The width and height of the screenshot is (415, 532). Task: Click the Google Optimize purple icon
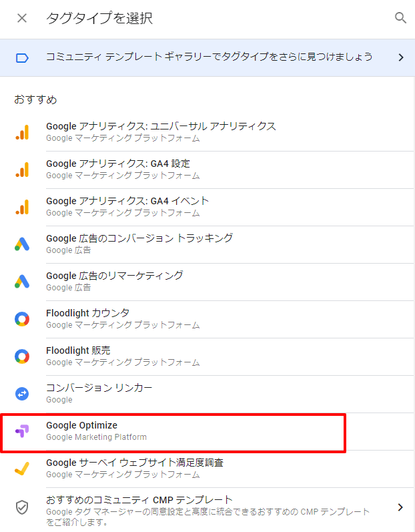tap(22, 431)
